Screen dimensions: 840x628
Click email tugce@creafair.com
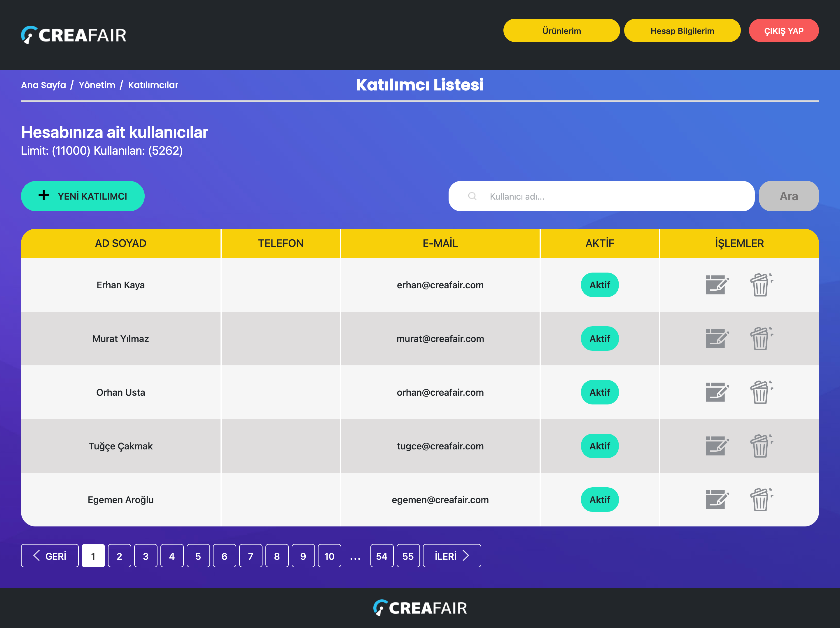[x=440, y=446]
